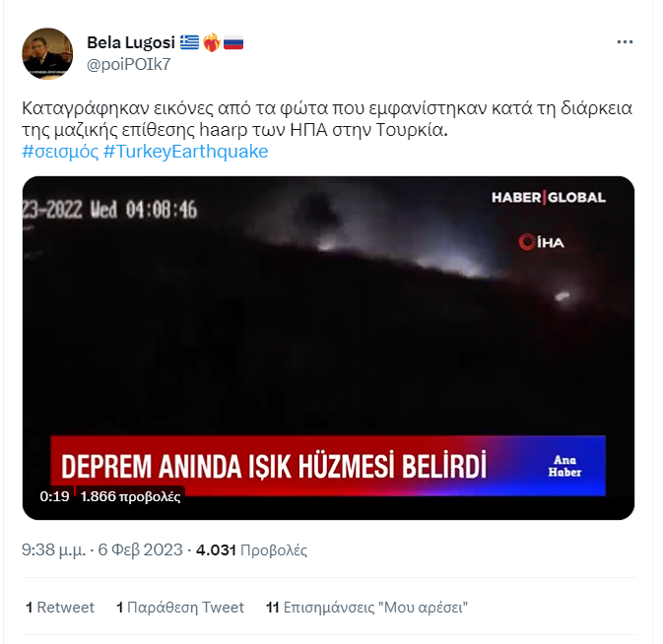The image size is (663, 644).
Task: Click Bela Lugosi's profile avatar
Action: 47,53
